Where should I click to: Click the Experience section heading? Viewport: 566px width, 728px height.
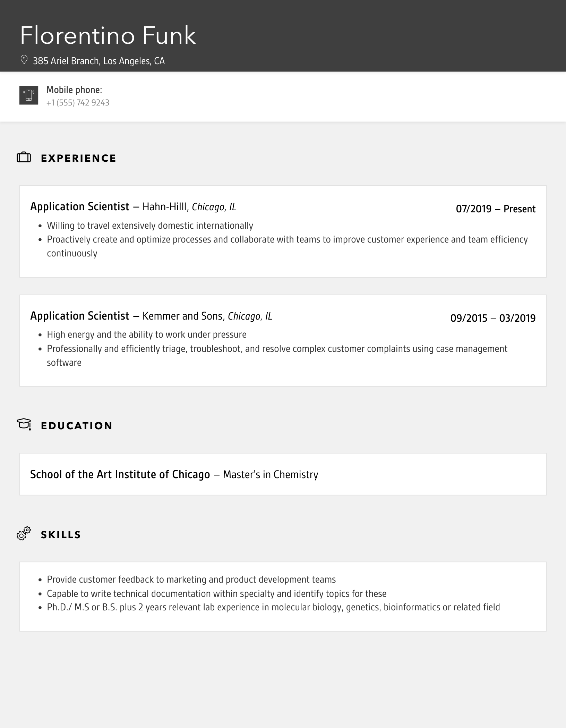[x=78, y=158]
